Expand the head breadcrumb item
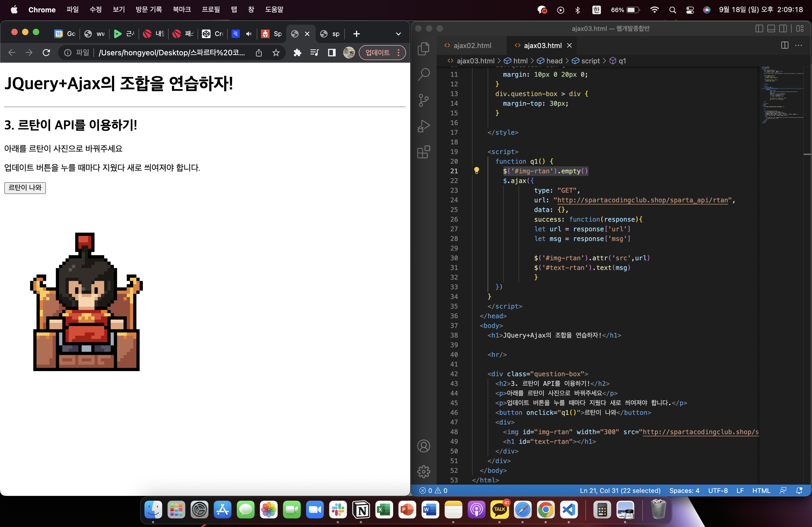Image resolution: width=812 pixels, height=527 pixels. click(550, 61)
